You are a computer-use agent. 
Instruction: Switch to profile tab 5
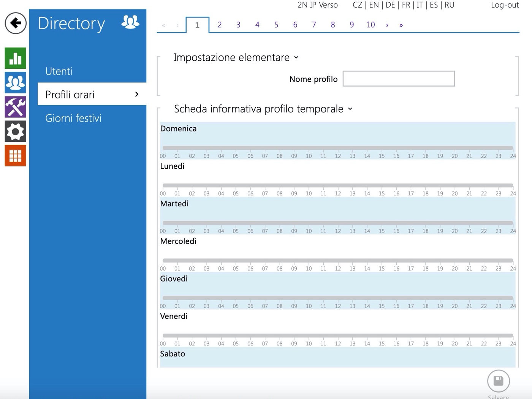coord(276,25)
